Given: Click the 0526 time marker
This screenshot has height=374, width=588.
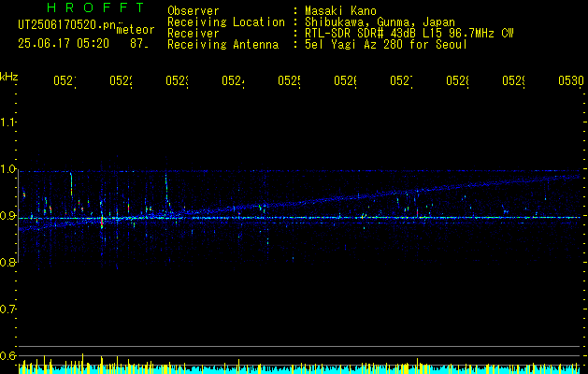Looking at the screenshot, I should (345, 81).
